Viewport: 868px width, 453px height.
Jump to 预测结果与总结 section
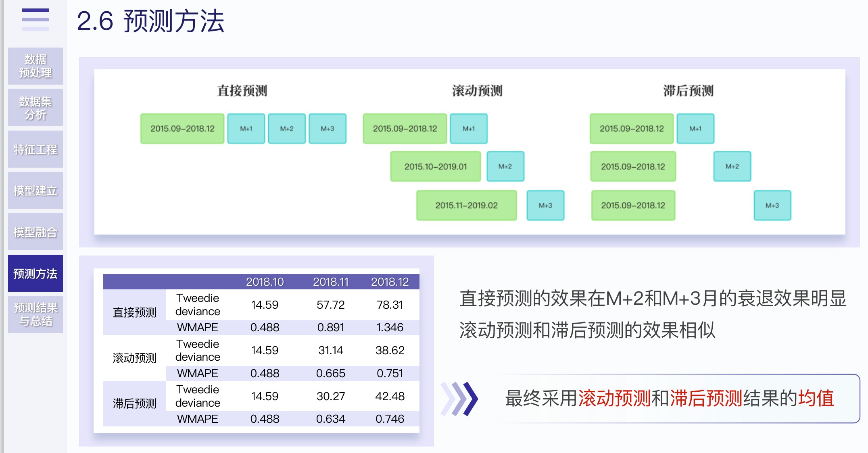tap(35, 314)
